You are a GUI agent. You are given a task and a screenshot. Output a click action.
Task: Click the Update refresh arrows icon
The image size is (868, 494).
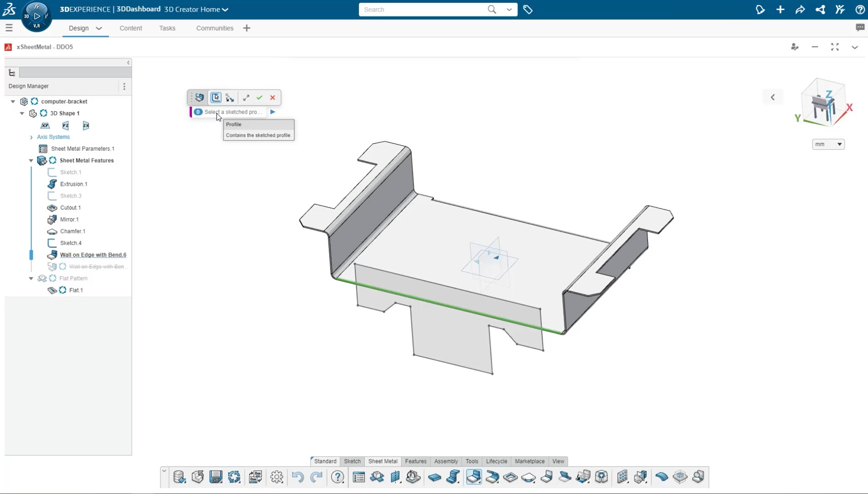click(234, 477)
